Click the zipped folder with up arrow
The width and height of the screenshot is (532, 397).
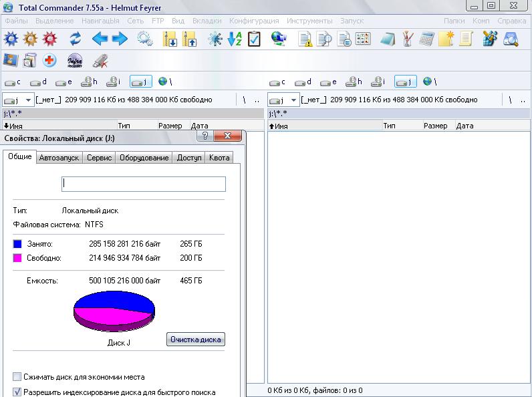click(x=189, y=39)
